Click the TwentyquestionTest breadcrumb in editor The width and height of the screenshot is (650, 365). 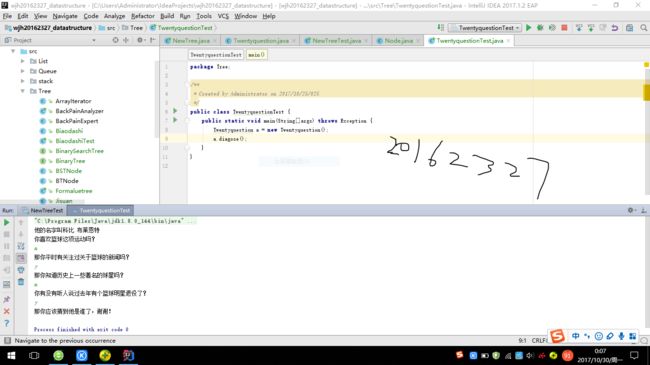(x=216, y=55)
